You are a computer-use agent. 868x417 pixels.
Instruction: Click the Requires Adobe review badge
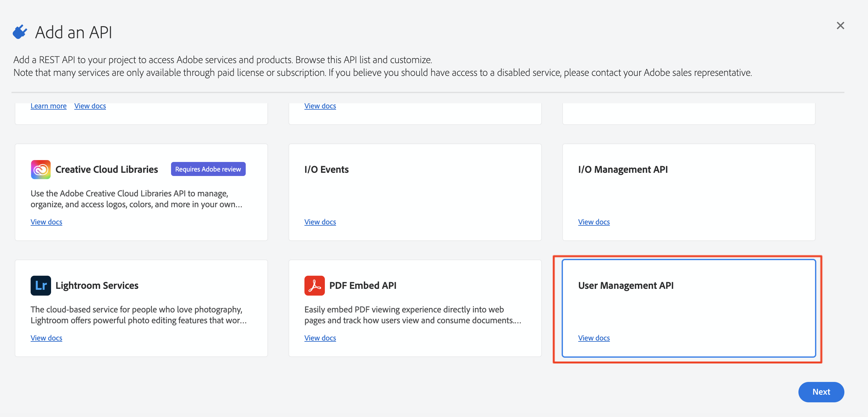point(208,169)
